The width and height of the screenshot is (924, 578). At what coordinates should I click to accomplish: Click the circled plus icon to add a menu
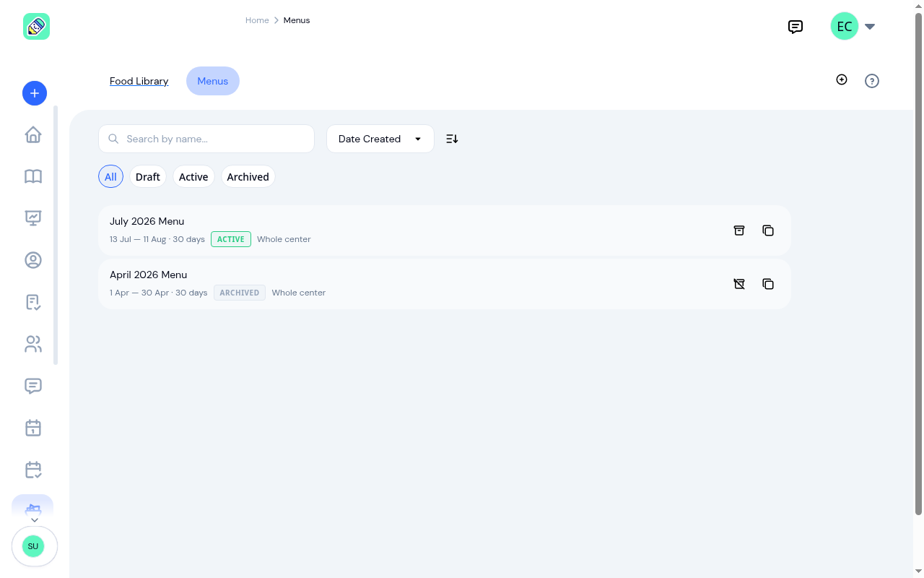point(842,79)
